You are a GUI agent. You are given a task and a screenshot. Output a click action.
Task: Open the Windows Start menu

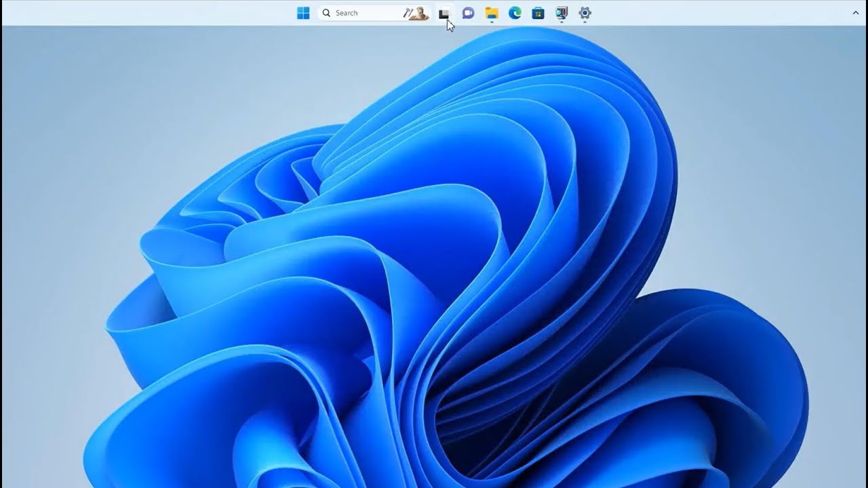303,13
